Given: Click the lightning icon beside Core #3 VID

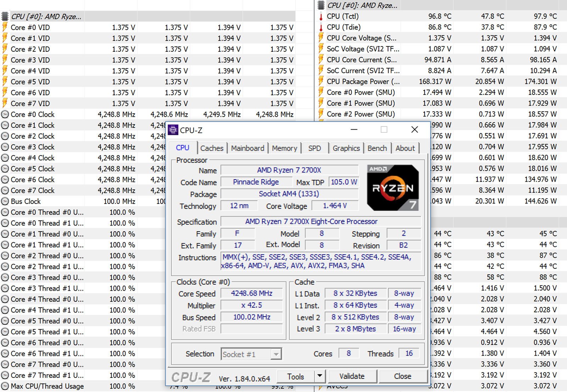Looking at the screenshot, I should coord(5,60).
